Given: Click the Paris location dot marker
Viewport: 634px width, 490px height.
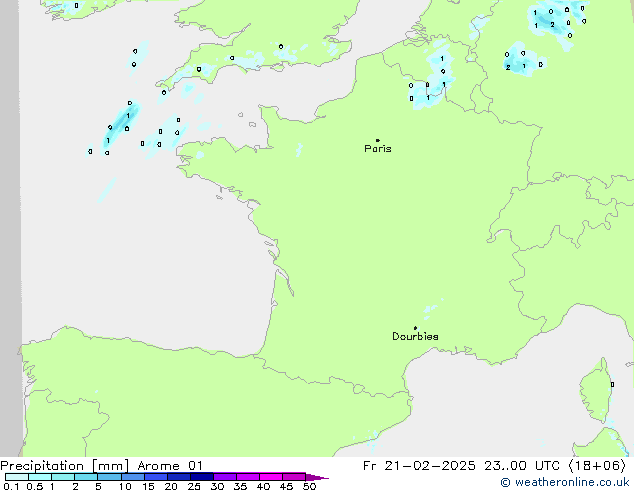Looking at the screenshot, I should coord(378,140).
